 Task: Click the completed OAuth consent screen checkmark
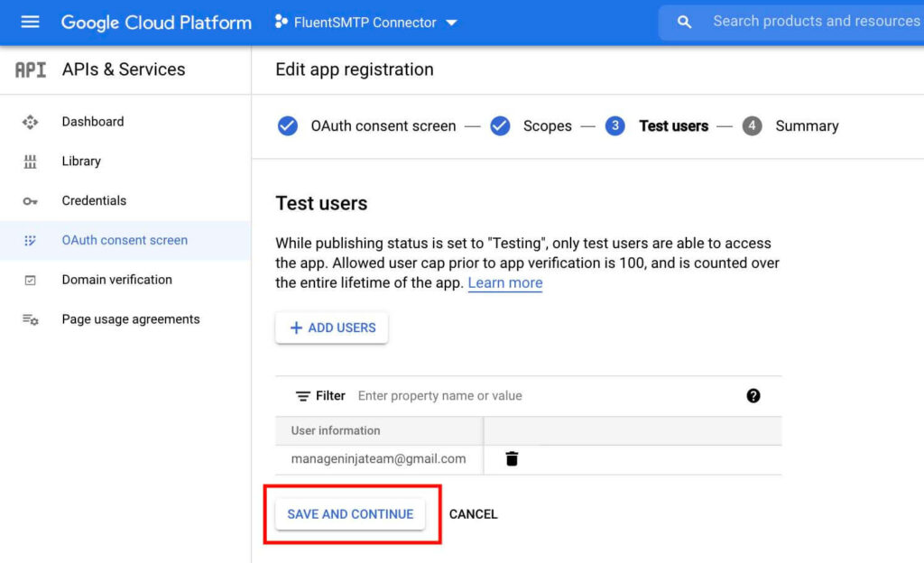288,126
